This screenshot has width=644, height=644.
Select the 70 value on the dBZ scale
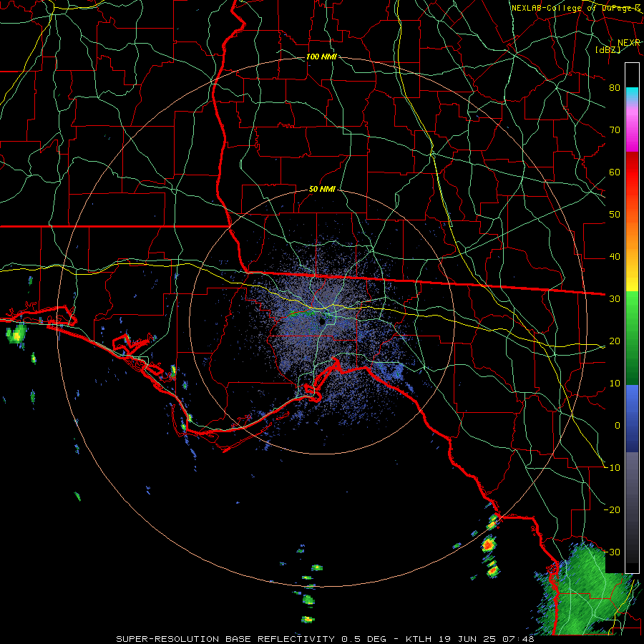point(615,130)
